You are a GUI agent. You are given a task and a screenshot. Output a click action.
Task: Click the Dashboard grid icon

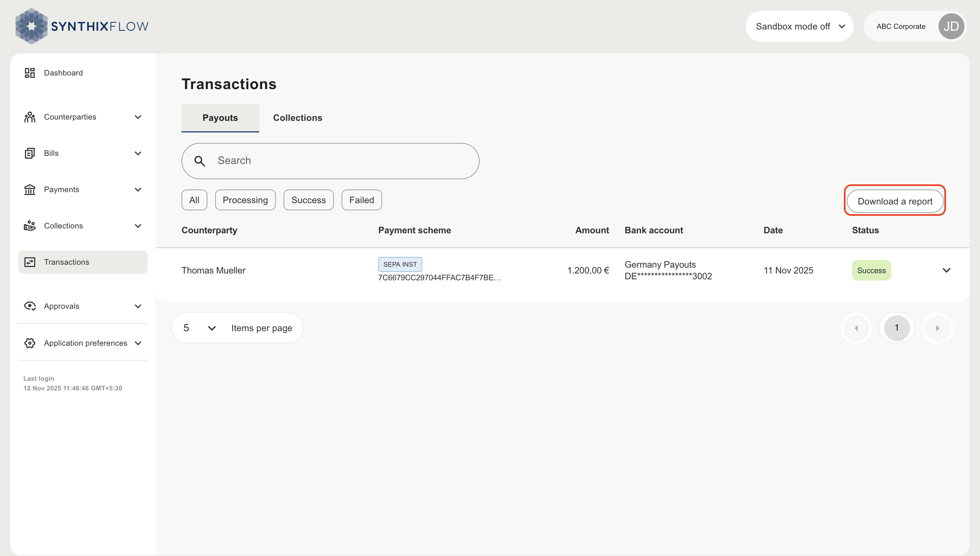click(30, 73)
